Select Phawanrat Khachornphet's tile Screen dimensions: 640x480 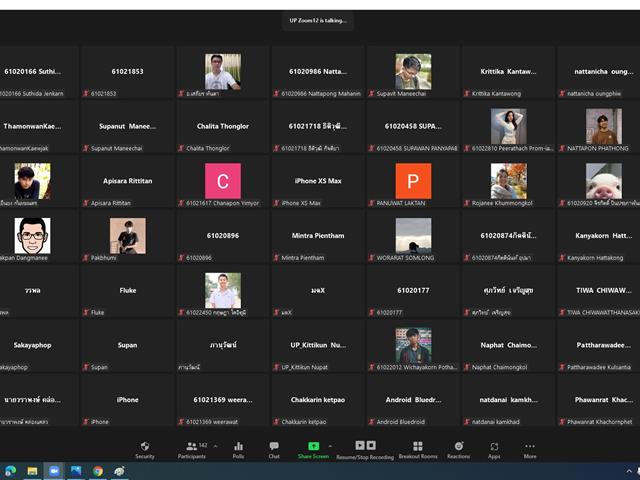598,400
